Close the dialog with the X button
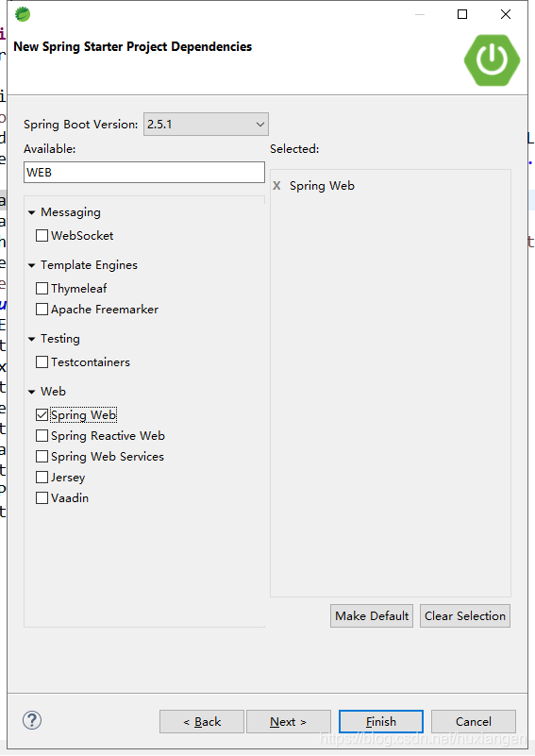This screenshot has width=535, height=756. [506, 14]
